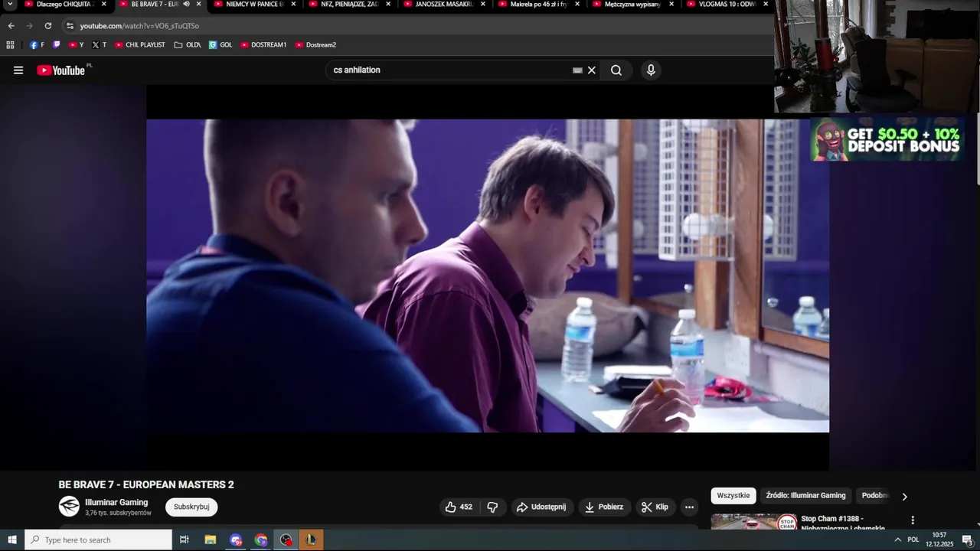
Task: Open Stop Cham #1388 video thumbnail
Action: pos(755,522)
